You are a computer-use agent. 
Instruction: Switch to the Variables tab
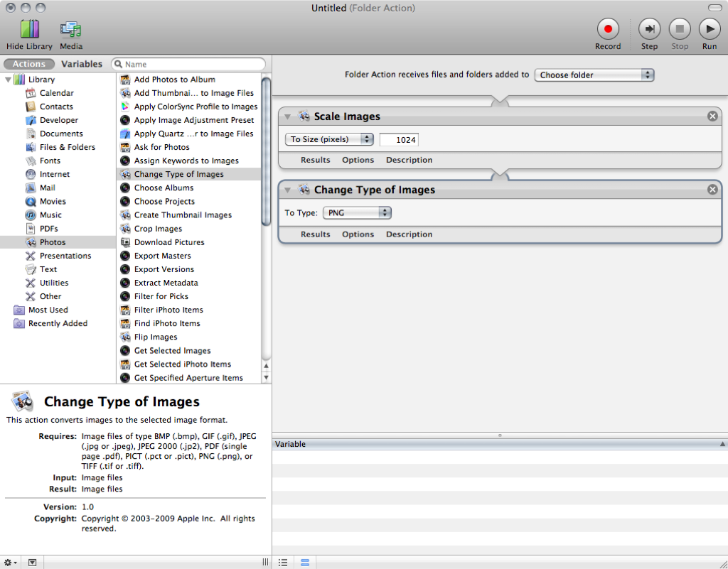tap(82, 64)
